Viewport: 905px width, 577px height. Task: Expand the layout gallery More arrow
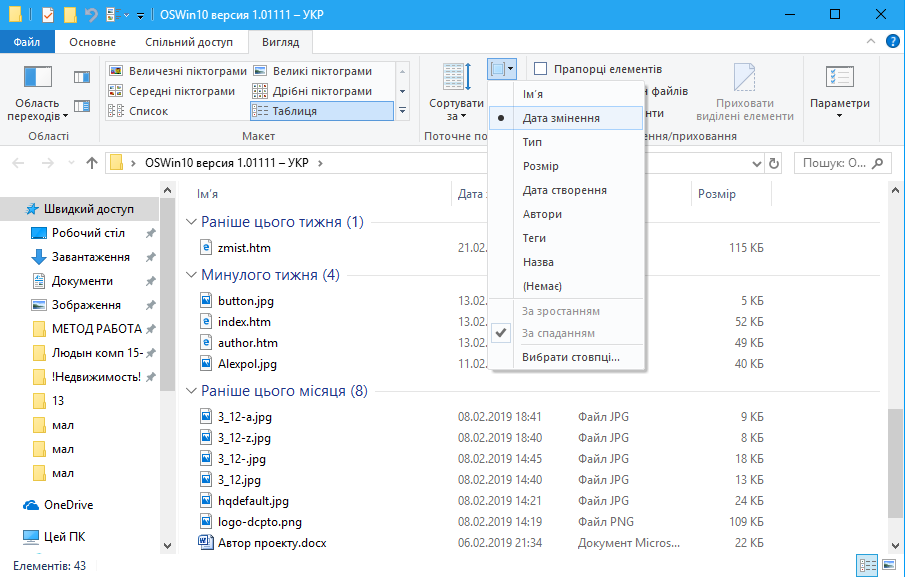(403, 111)
